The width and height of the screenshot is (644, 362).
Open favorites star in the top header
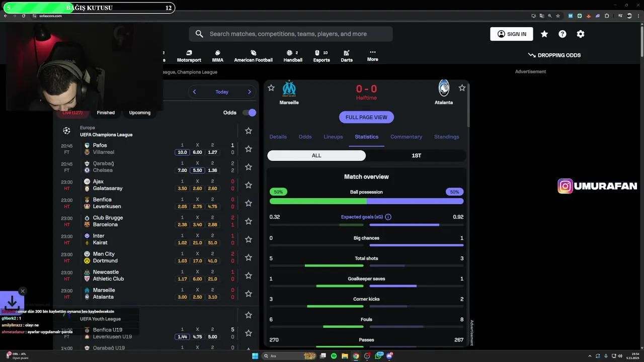coord(544,34)
